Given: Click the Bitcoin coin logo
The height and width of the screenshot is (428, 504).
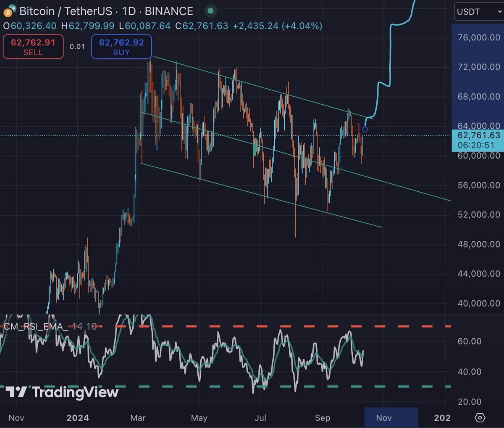Looking at the screenshot, I should (x=8, y=11).
